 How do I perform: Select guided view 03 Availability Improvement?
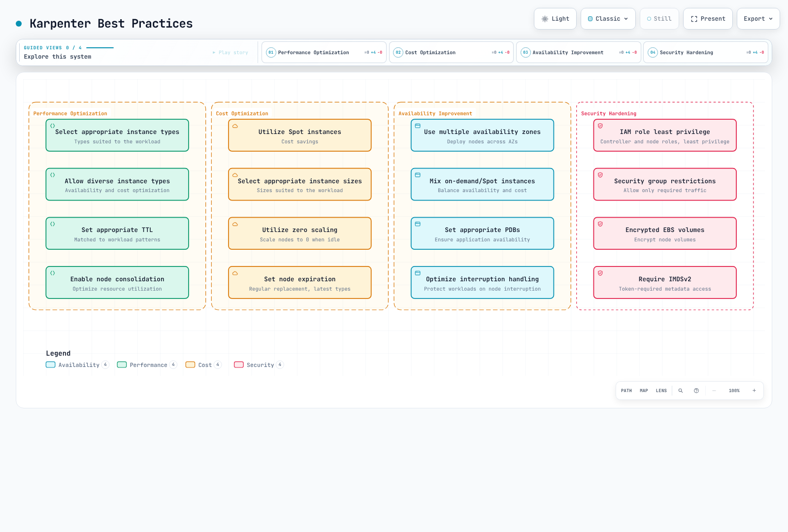coord(579,52)
